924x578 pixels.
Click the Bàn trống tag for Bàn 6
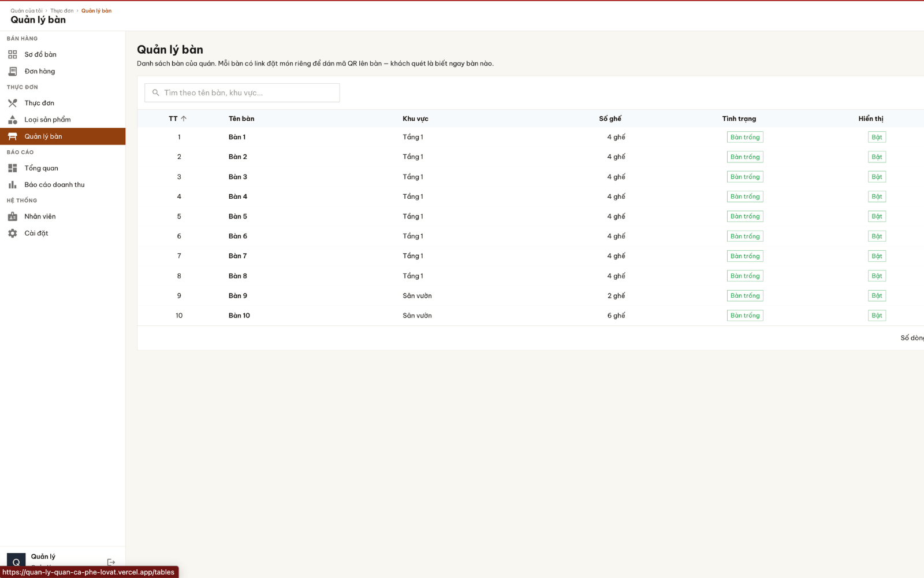[x=745, y=236]
